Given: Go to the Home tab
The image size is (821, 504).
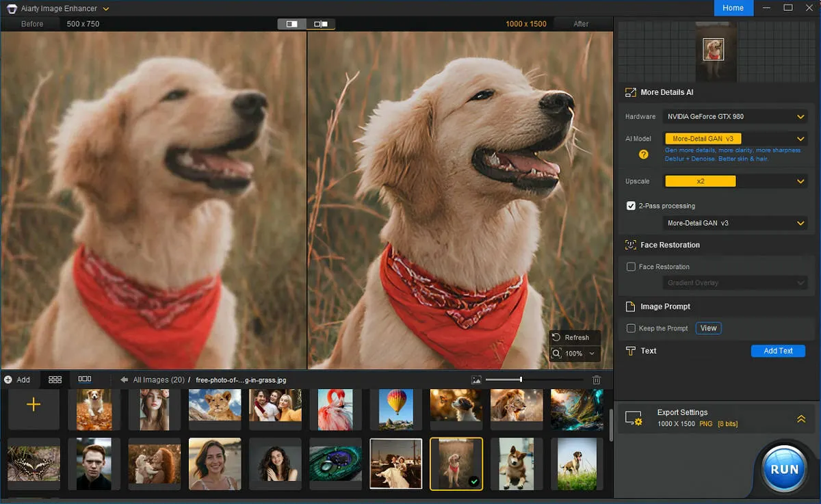Looking at the screenshot, I should 733,8.
